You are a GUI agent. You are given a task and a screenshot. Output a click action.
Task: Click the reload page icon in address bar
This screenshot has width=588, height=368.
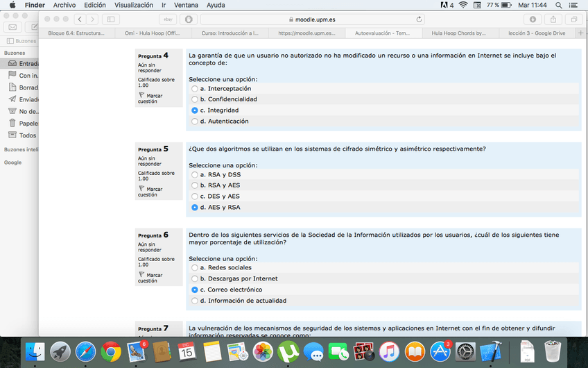coord(420,19)
